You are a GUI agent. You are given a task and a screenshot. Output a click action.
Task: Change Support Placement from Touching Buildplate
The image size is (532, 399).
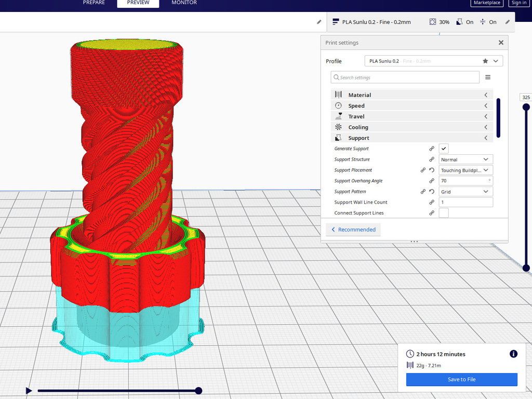(x=465, y=170)
